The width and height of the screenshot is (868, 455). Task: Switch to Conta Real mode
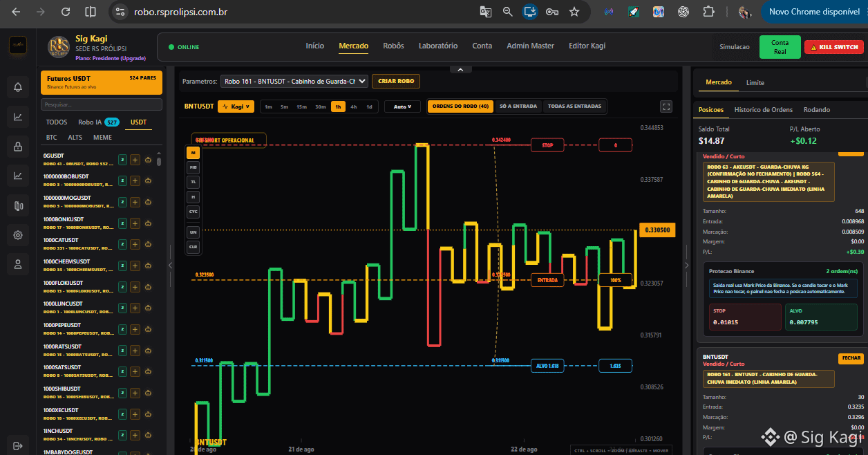(780, 47)
